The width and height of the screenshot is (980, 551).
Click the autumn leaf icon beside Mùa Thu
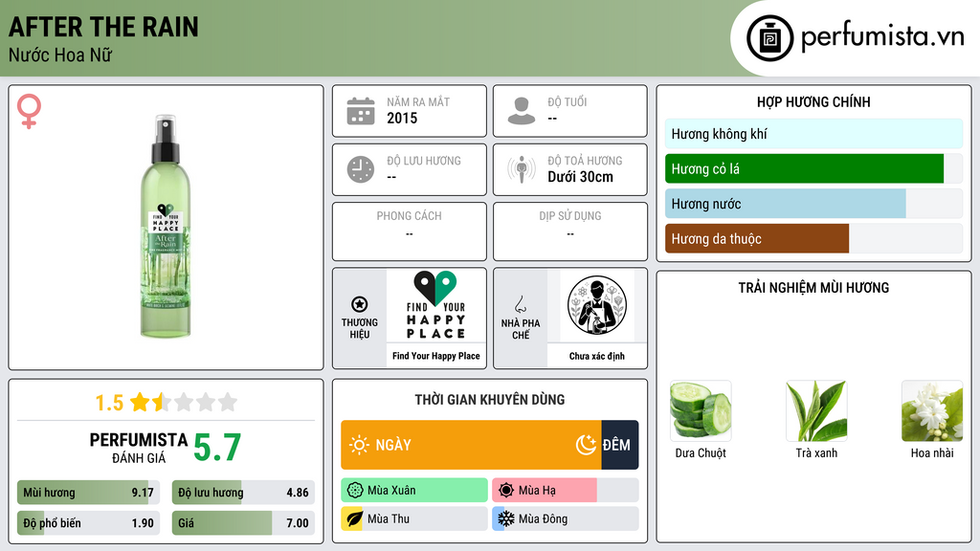pyautogui.click(x=354, y=519)
